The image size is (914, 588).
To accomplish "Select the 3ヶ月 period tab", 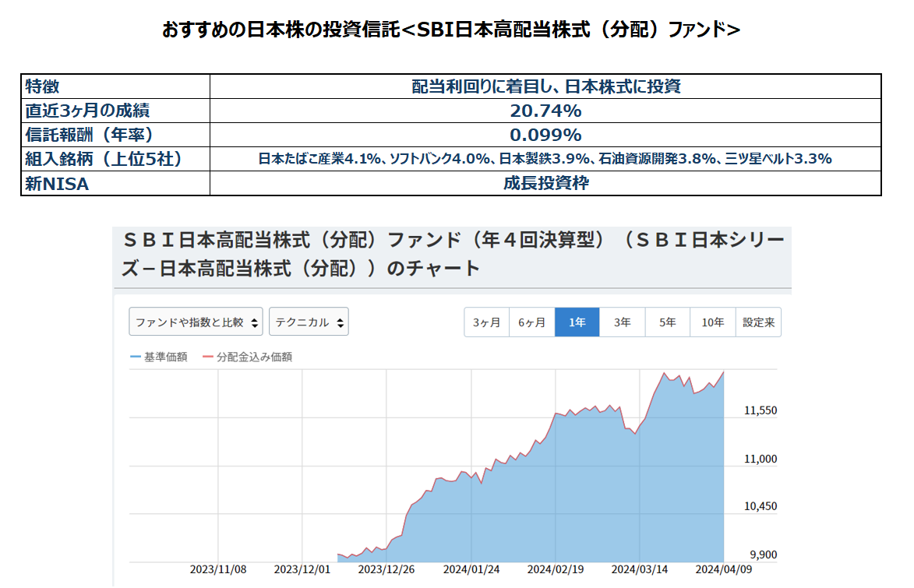I will [487, 322].
